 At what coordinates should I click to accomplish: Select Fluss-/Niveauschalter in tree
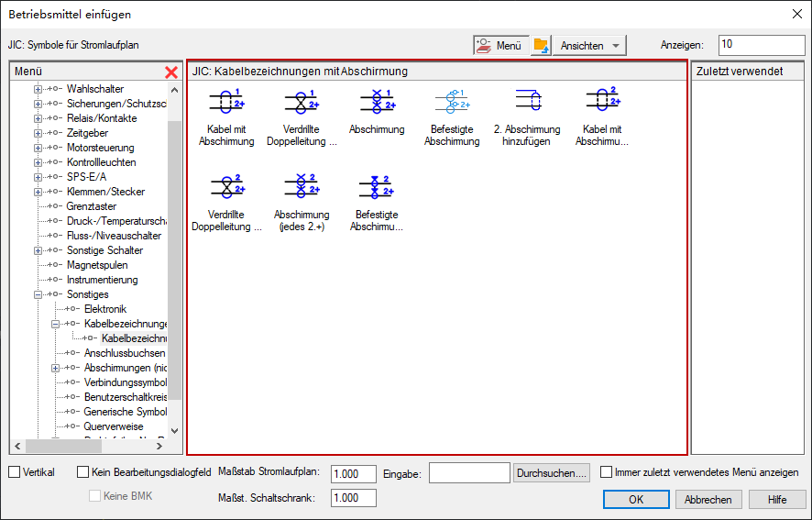pyautogui.click(x=114, y=236)
